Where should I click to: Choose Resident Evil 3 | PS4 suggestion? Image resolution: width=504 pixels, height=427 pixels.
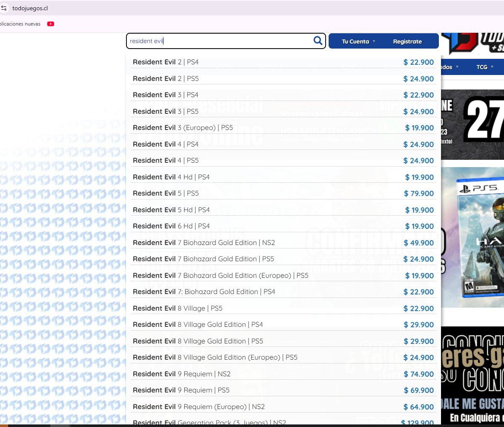coord(283,95)
